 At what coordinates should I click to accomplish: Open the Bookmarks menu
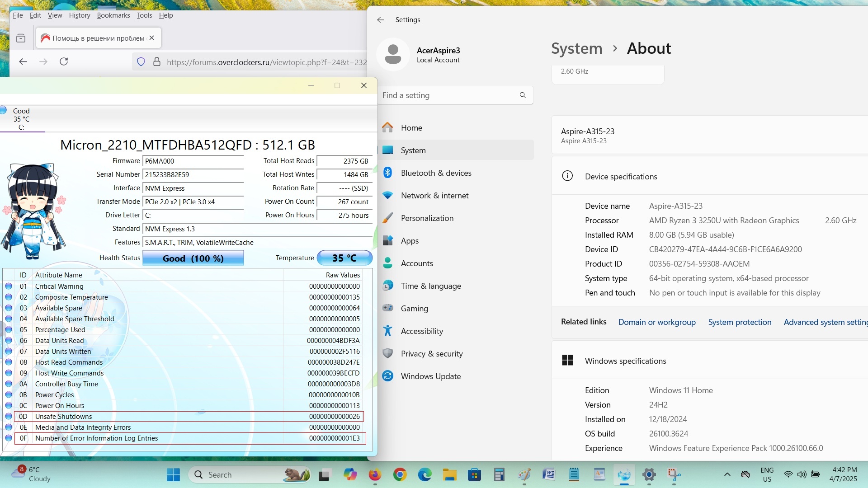[x=113, y=15]
